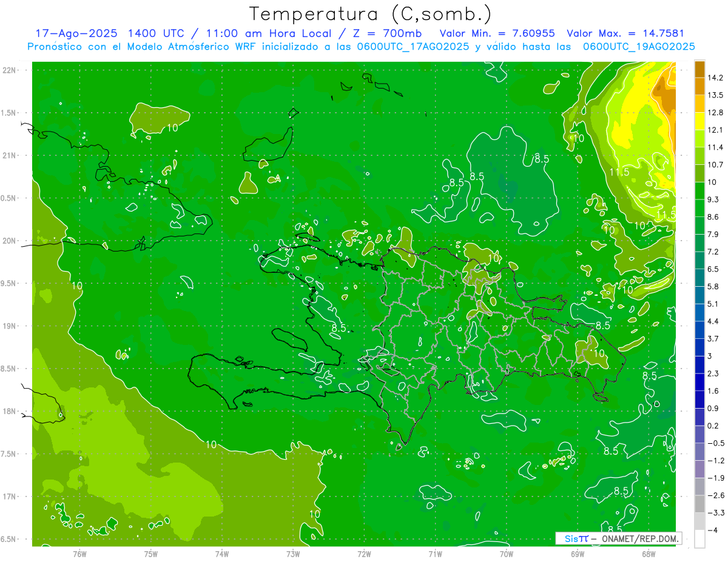The width and height of the screenshot is (728, 562).
Task: Pick the legend swatch between 7.9 and 8.6
Action: tap(699, 226)
